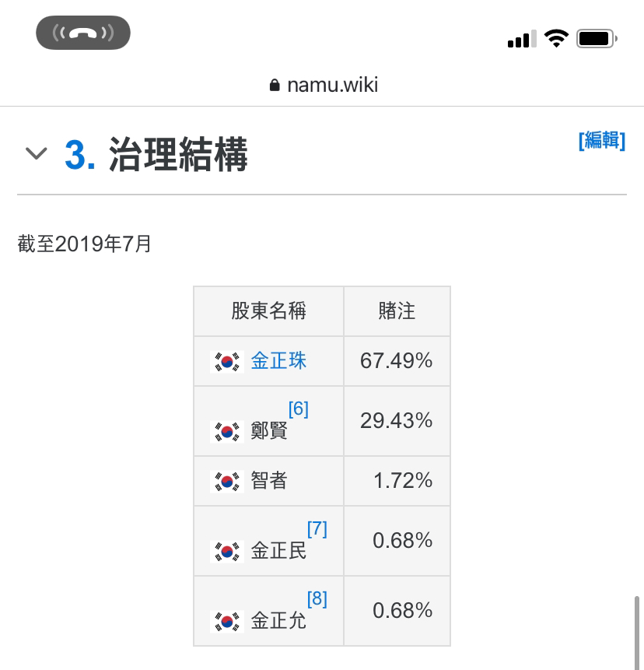Click the Korean flag next to 金正民
This screenshot has height=670, width=644.
[x=227, y=552]
